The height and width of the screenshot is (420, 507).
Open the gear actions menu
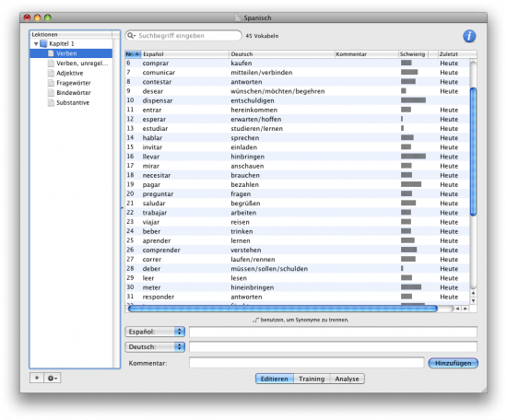(x=52, y=378)
